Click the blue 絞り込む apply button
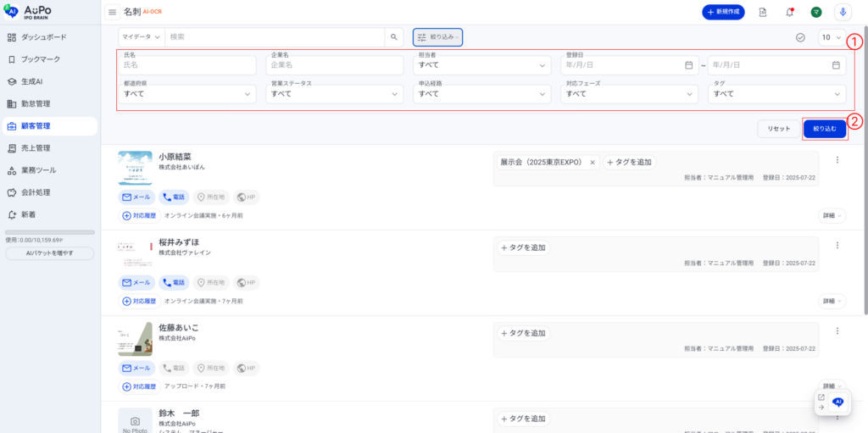Viewport: 868px width, 433px height. [824, 129]
